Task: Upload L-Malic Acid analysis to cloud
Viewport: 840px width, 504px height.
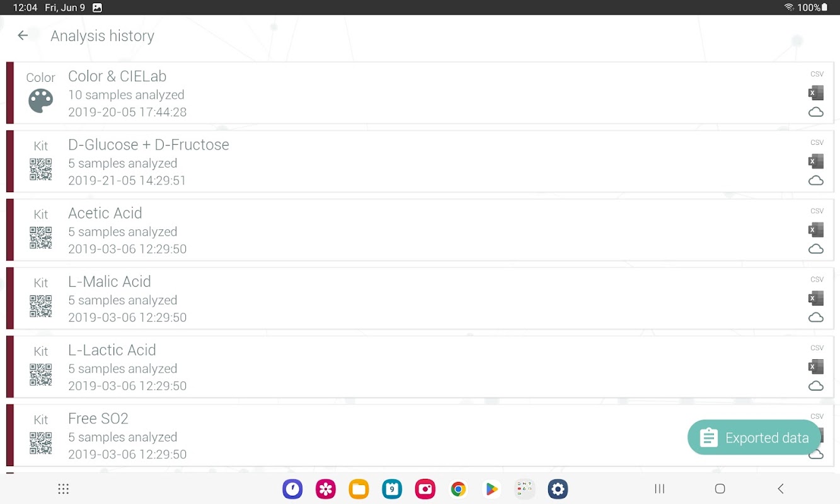Action: [x=815, y=318]
